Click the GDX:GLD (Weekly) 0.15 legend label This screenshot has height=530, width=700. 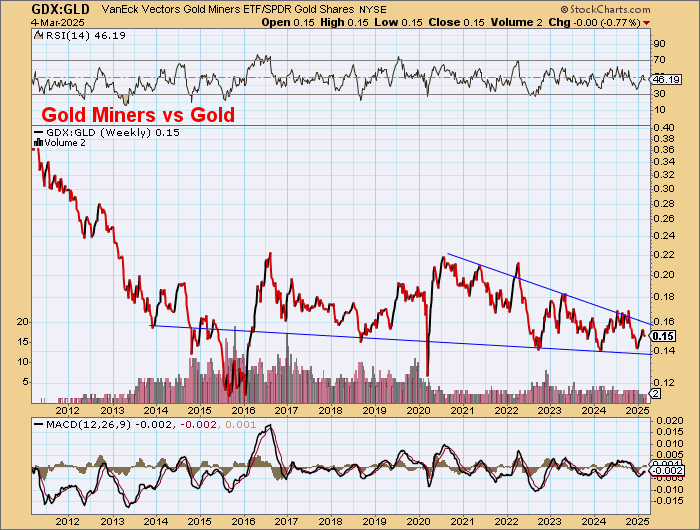click(x=113, y=133)
